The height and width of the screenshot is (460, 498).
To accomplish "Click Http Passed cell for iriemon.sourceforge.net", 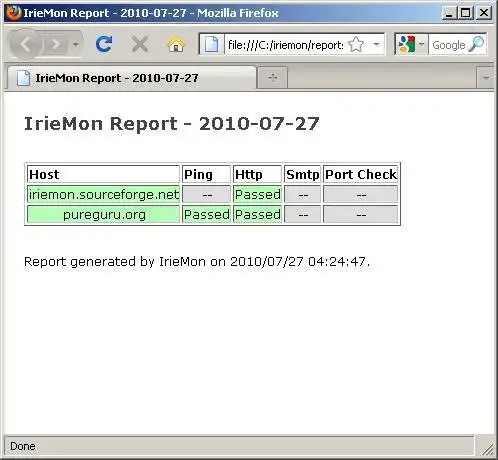I will (x=257, y=194).
